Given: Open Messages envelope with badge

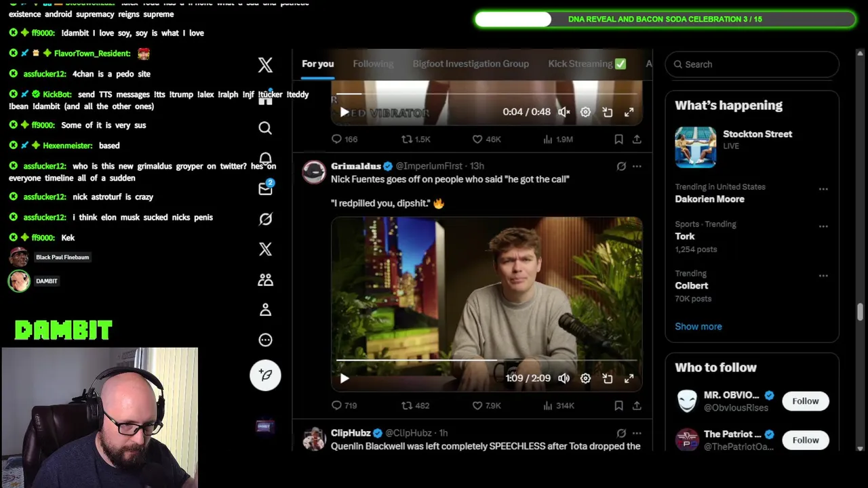Looking at the screenshot, I should point(265,188).
